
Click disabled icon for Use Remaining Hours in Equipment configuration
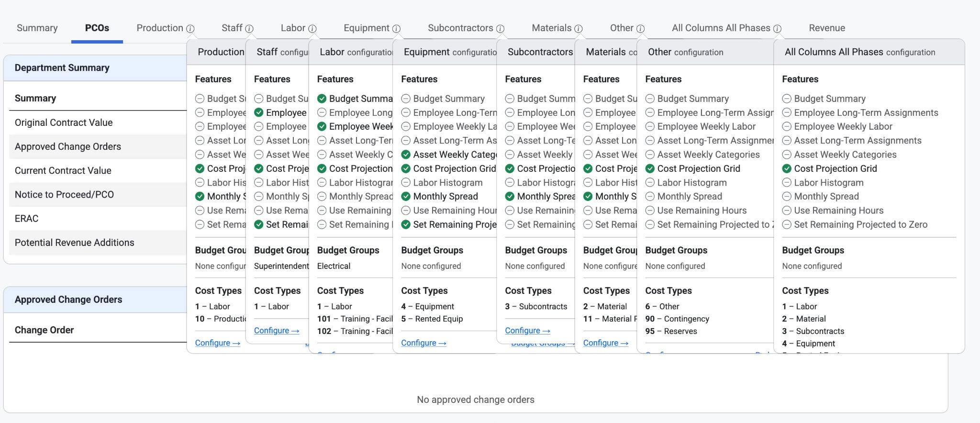[406, 211]
